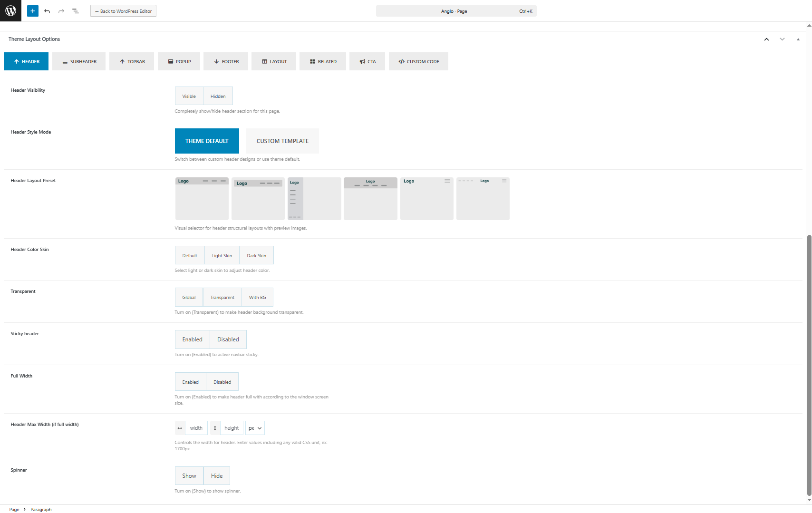The image size is (812, 513).
Task: Open the Custom Code tab
Action: point(418,62)
